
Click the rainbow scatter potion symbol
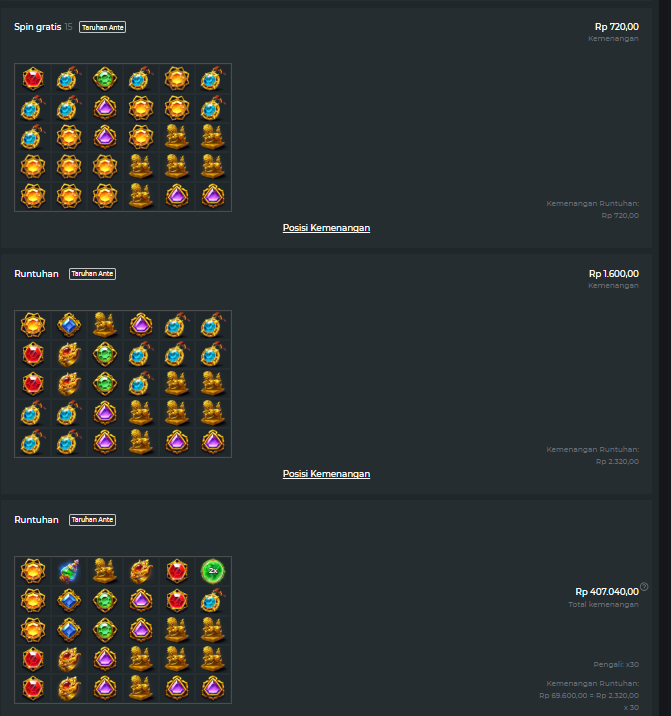pos(69,571)
